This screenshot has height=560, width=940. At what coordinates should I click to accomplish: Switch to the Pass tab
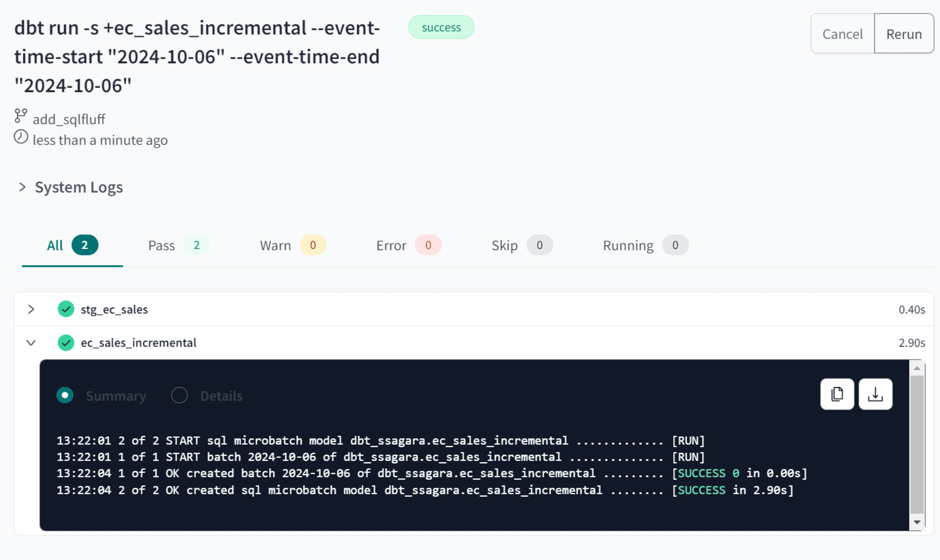pyautogui.click(x=178, y=245)
